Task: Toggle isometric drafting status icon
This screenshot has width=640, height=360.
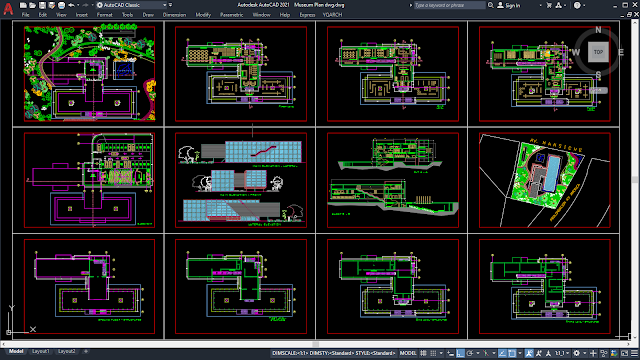Action: pyautogui.click(x=486, y=353)
